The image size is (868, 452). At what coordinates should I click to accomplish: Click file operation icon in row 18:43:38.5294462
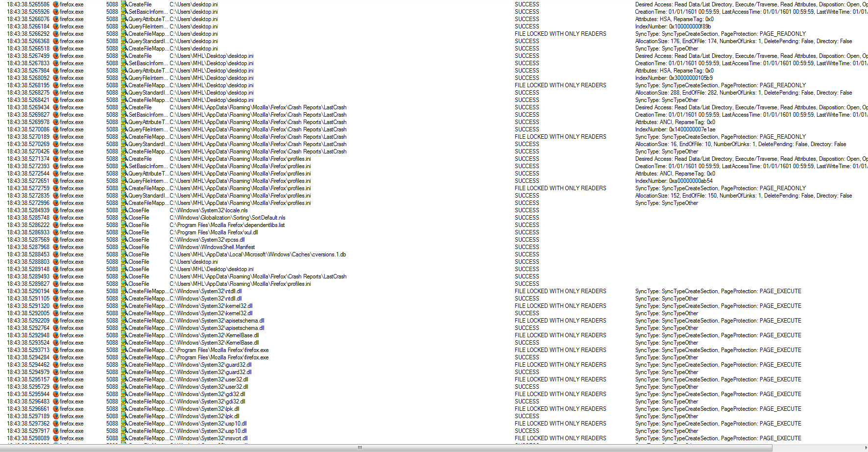[124, 365]
